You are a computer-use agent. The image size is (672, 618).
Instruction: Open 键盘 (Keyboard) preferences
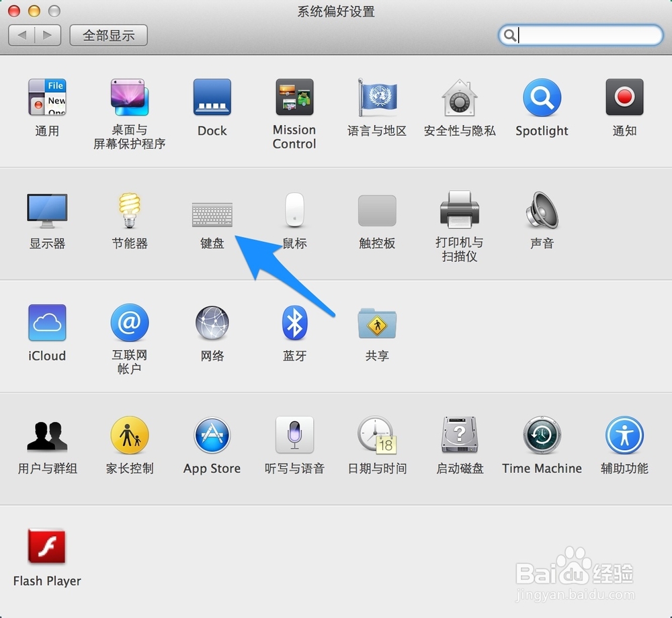pos(212,214)
